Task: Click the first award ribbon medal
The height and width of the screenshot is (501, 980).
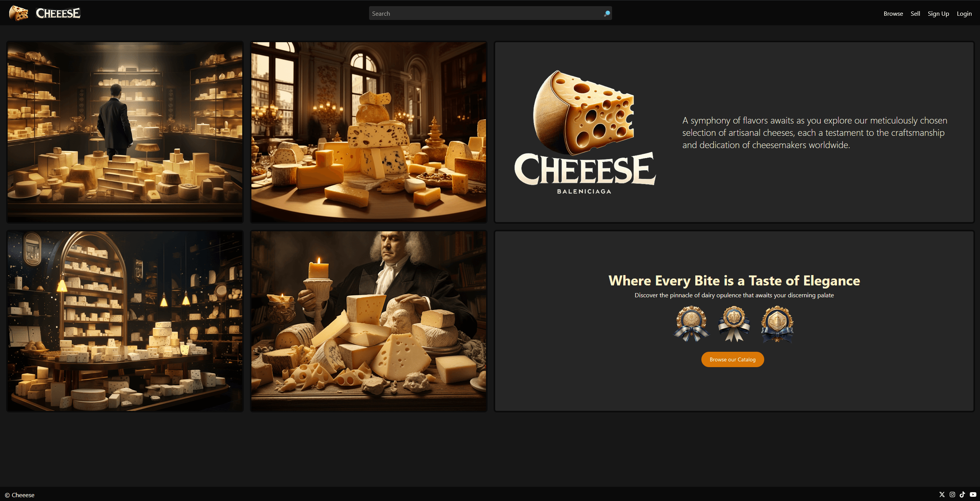Action: [691, 324]
